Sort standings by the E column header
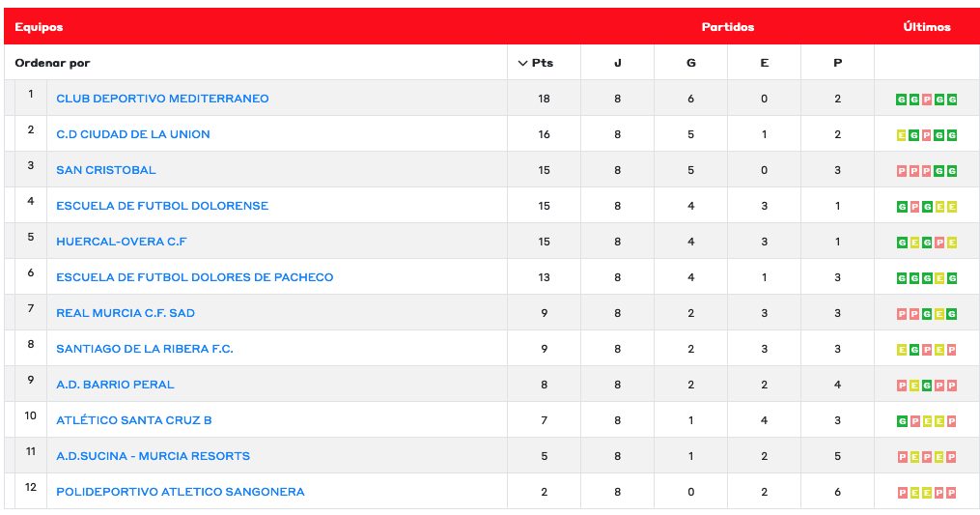 (764, 63)
